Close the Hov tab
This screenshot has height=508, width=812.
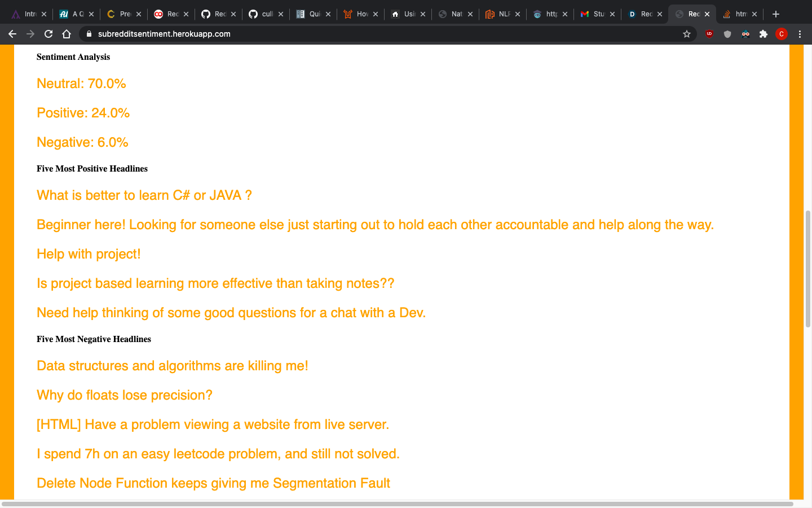(x=376, y=14)
